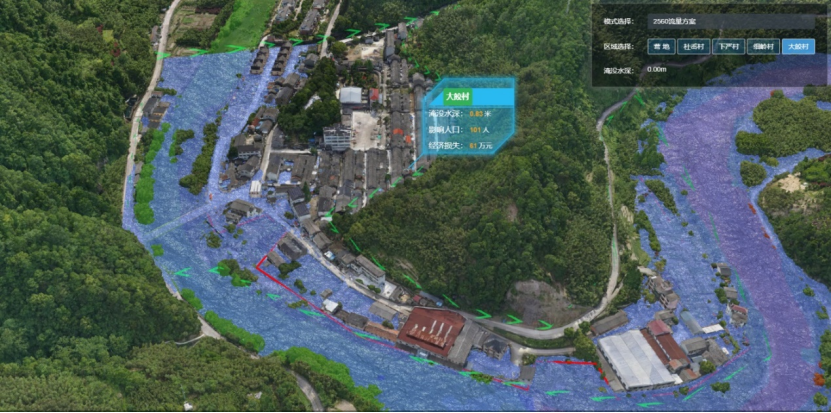Image resolution: width=831 pixels, height=413 pixels.
Task: Click the large red-roofed building on map
Action: click(x=432, y=328)
